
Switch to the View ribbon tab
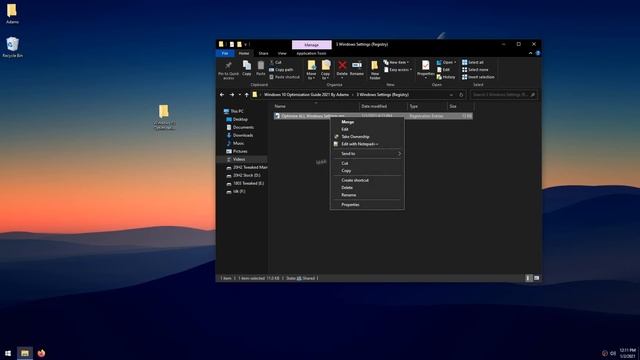(x=282, y=53)
